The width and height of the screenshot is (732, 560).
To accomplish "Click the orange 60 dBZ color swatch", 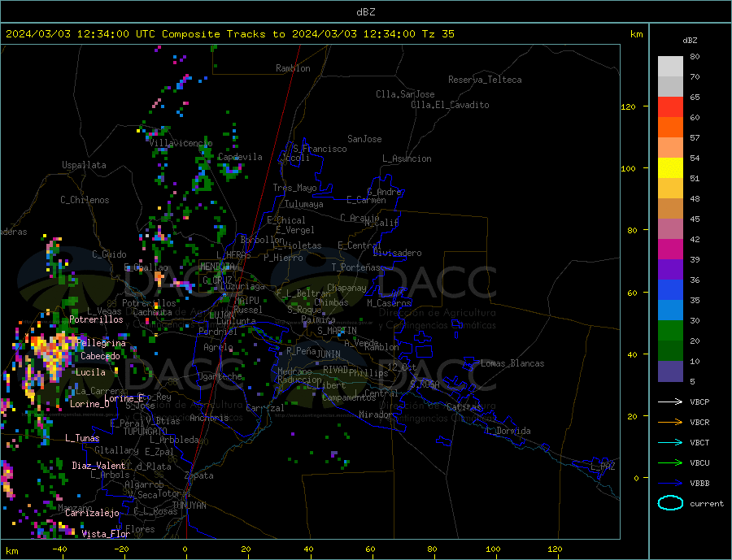I will (x=670, y=128).
